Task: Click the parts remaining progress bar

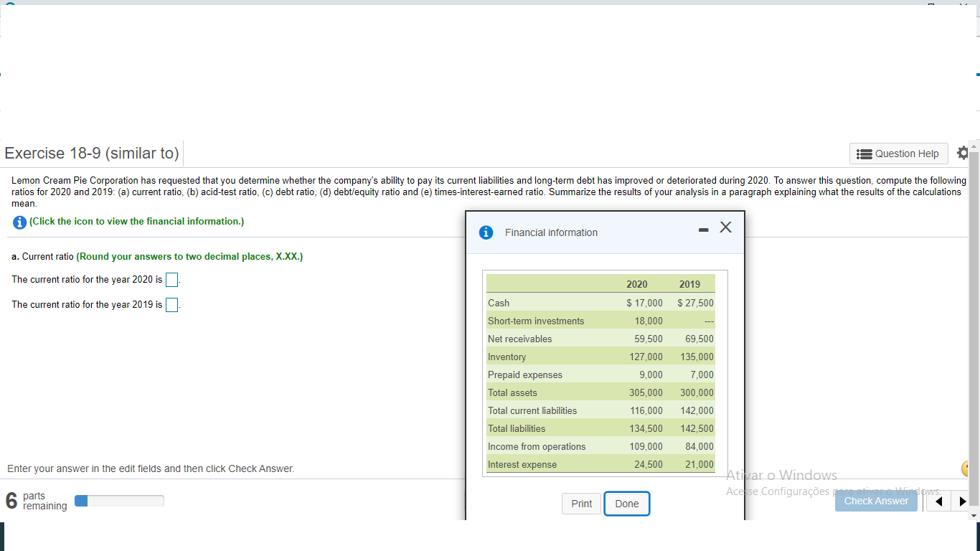Action: 119,501
